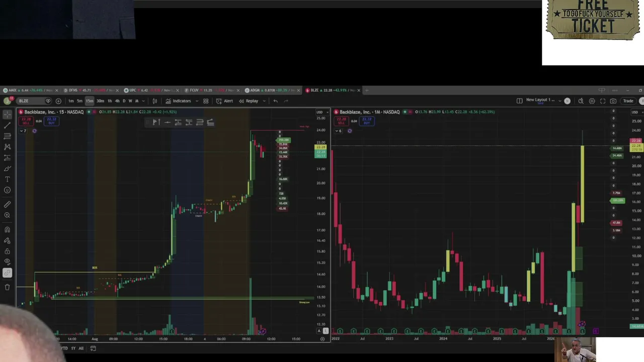Switch to the UPC browser tab
The image size is (644, 362).
[151, 90]
